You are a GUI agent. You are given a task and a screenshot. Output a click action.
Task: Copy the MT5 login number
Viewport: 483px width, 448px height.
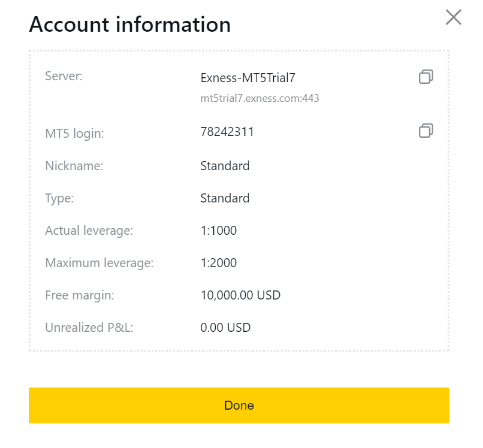point(425,131)
